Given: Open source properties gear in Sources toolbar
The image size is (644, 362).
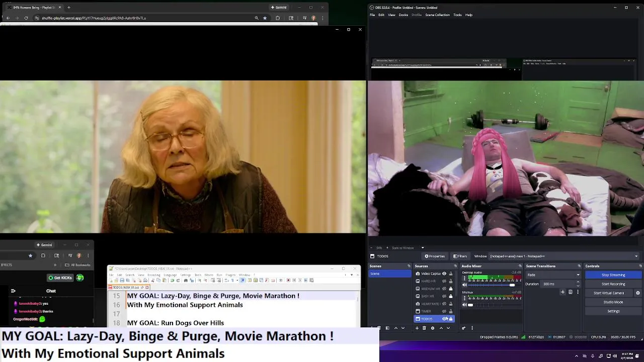Looking at the screenshot, I should (433, 328).
